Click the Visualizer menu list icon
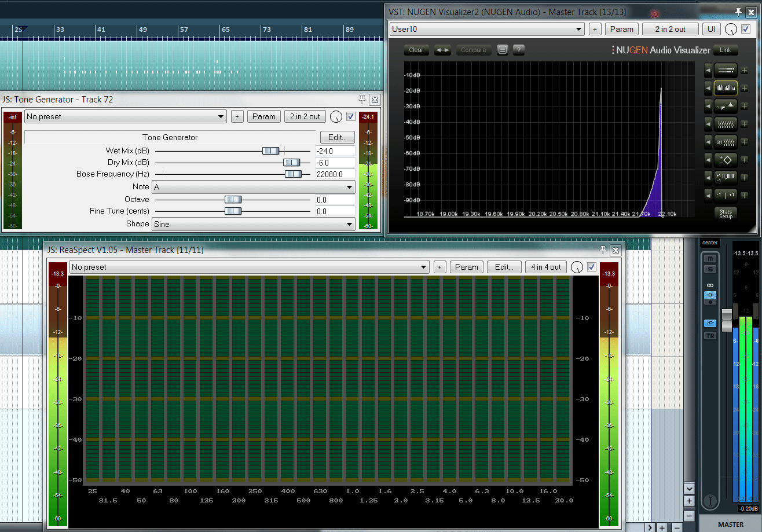Screen dimensions: 762x532 (503, 50)
